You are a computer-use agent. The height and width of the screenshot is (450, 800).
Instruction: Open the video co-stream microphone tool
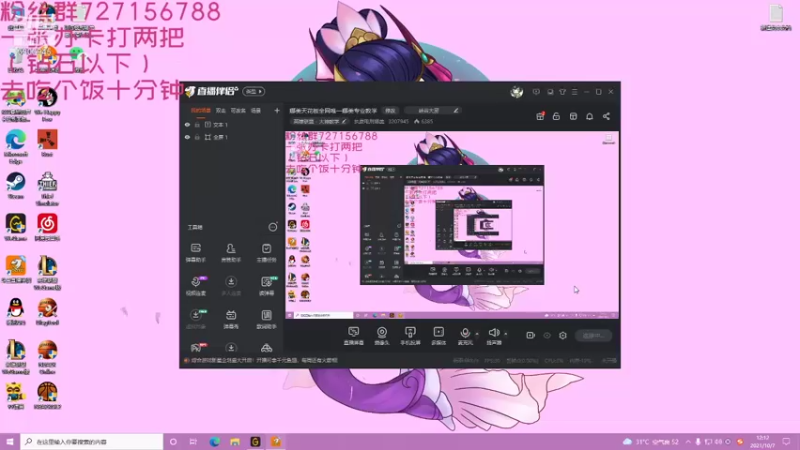point(195,286)
